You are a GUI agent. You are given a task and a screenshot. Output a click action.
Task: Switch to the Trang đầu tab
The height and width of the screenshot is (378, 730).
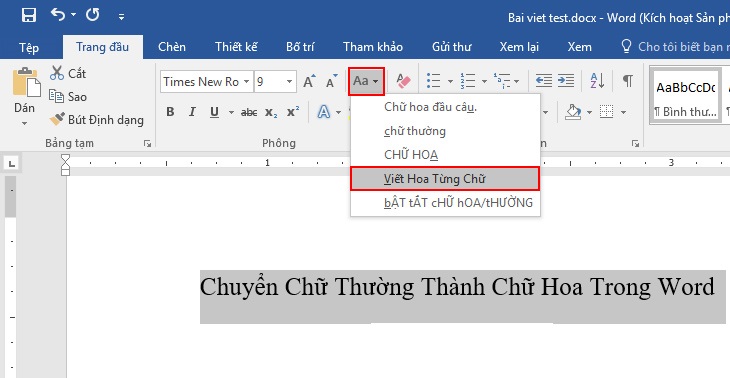[102, 47]
